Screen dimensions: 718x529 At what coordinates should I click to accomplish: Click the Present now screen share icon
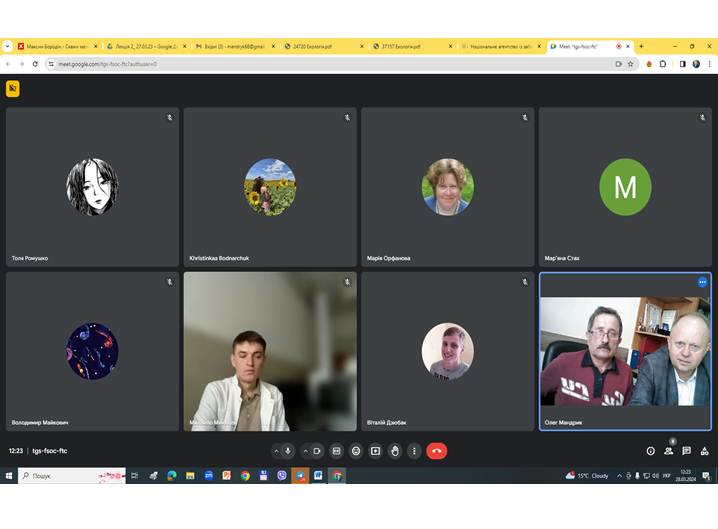375,451
